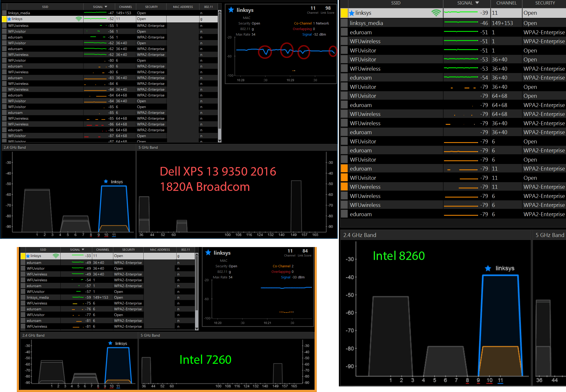Image resolution: width=566 pixels, height=392 pixels.
Task: Click SIGNAL sort arrow in Dell window header
Action: point(106,7)
